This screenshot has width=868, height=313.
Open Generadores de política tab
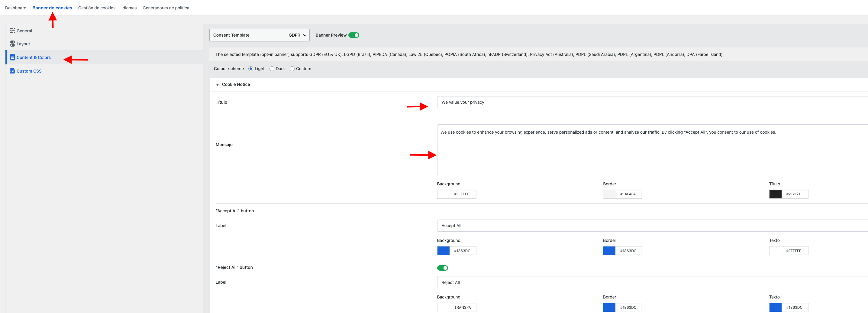click(x=166, y=8)
